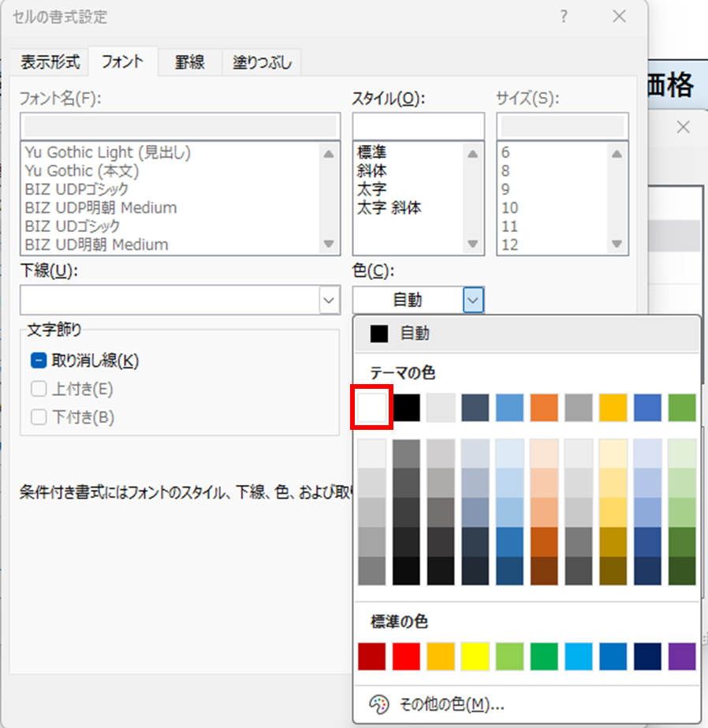This screenshot has width=708, height=728.
Task: Toggle 上付き checkbox
Action: pyautogui.click(x=39, y=389)
